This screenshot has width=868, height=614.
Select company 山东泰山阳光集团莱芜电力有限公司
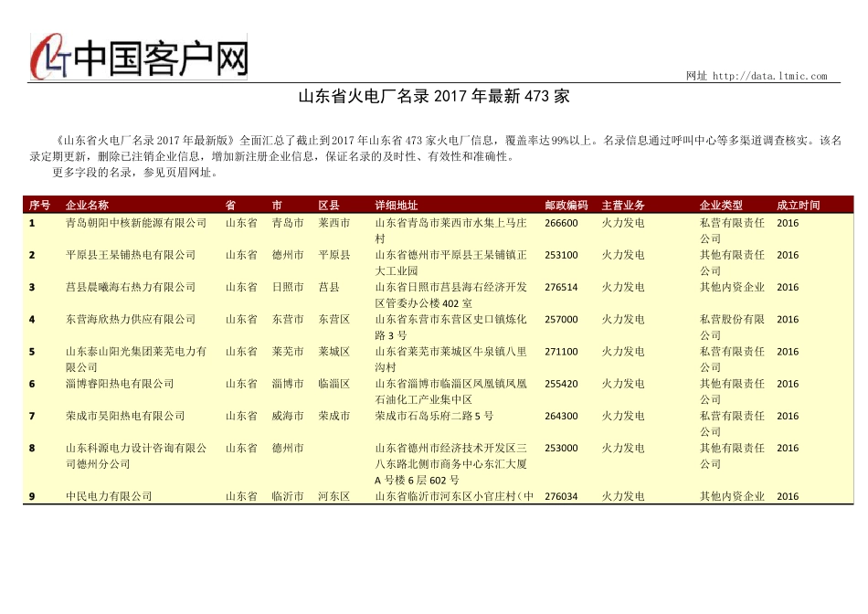(136, 359)
